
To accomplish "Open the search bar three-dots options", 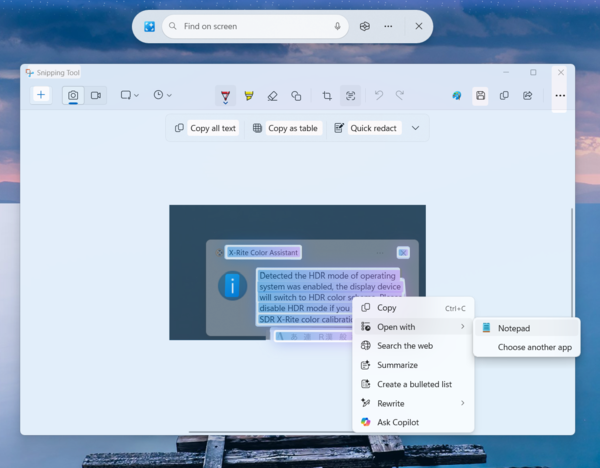I will tap(388, 26).
